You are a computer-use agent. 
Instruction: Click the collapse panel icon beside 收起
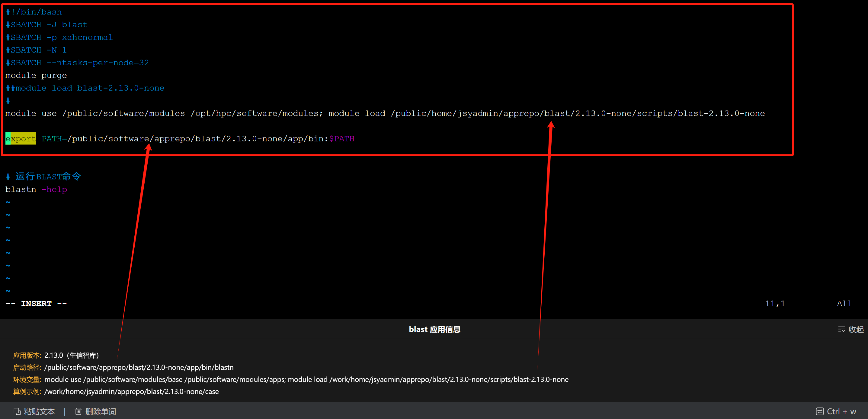click(841, 329)
